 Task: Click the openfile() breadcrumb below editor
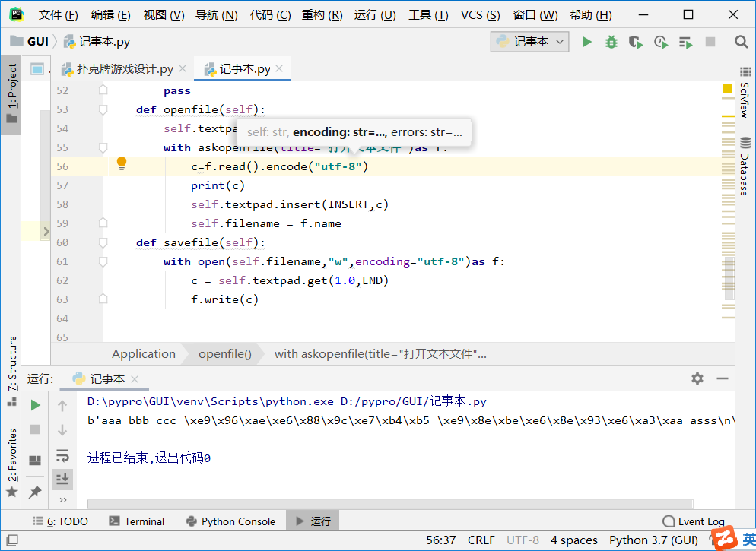pos(224,354)
